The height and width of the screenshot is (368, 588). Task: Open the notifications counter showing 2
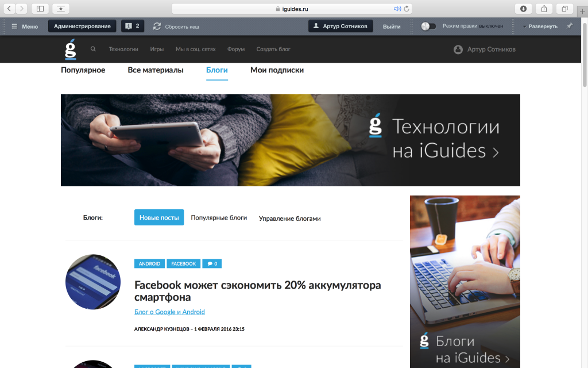pos(133,26)
